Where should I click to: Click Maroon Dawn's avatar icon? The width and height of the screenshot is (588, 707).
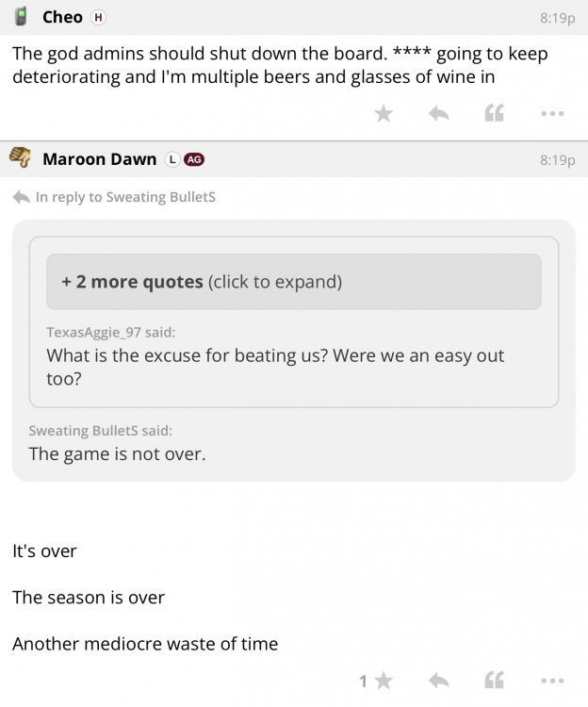tap(20, 158)
